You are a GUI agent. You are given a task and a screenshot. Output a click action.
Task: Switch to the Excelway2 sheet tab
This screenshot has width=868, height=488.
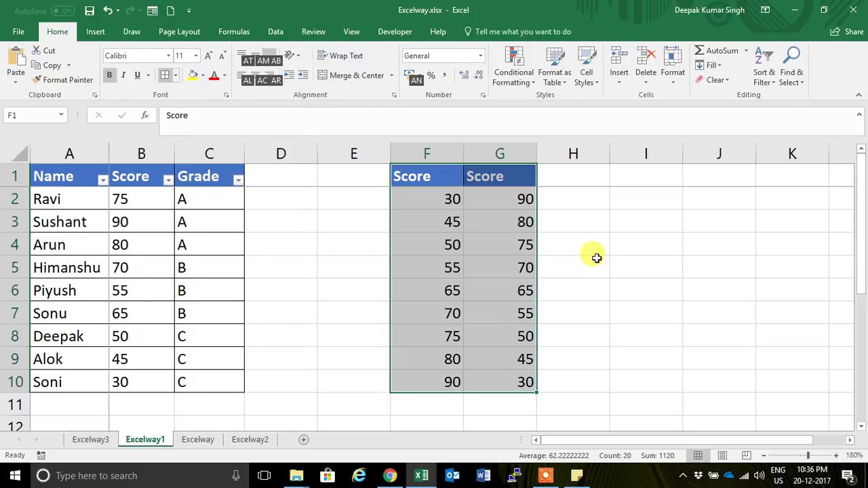(x=250, y=439)
